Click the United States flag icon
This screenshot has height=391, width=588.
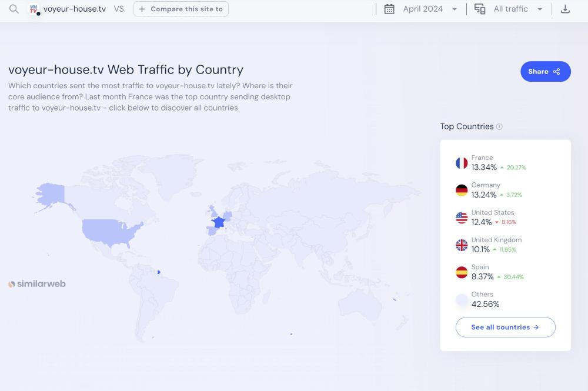click(x=462, y=218)
